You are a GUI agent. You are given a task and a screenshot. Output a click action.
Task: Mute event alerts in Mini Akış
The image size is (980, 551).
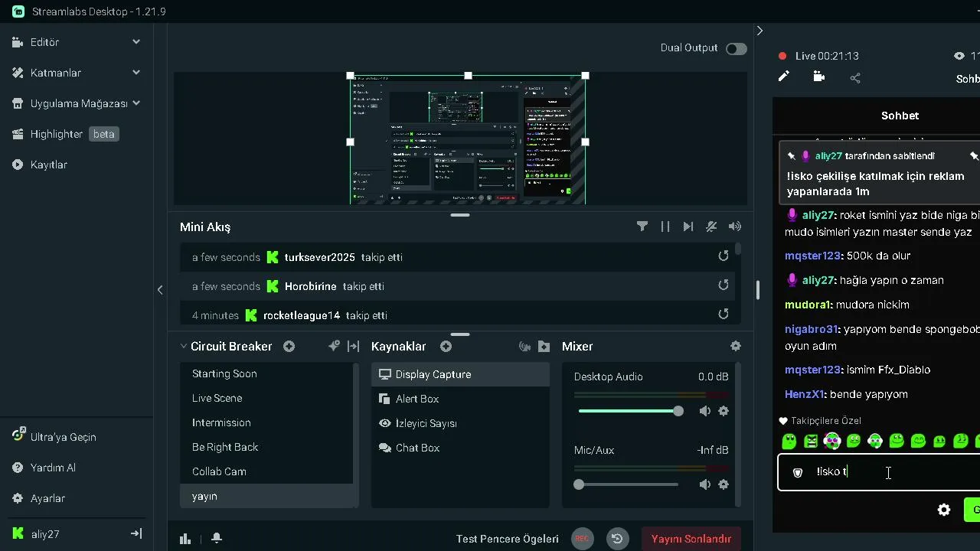[711, 227]
